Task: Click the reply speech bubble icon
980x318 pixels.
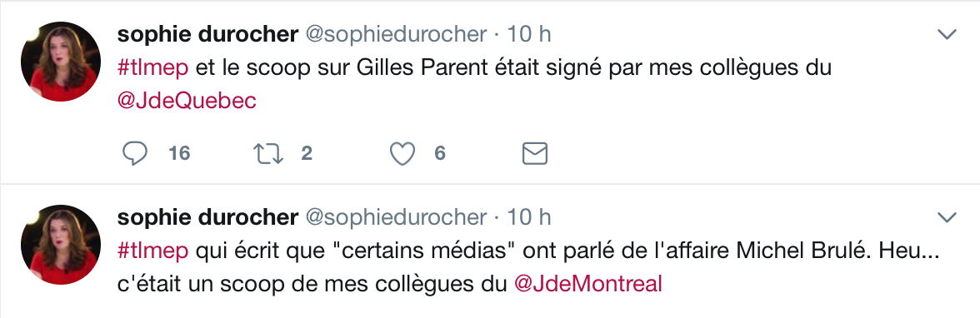Action: click(x=134, y=154)
